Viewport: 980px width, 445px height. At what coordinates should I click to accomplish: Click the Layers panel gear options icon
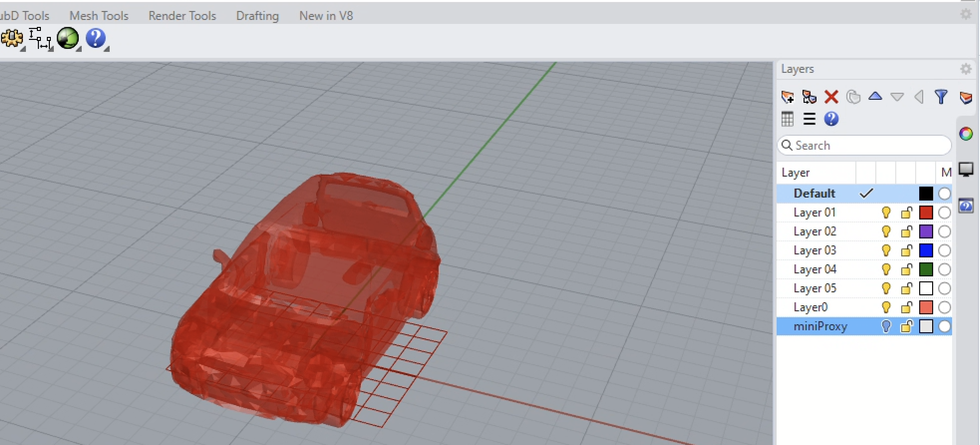click(x=966, y=69)
